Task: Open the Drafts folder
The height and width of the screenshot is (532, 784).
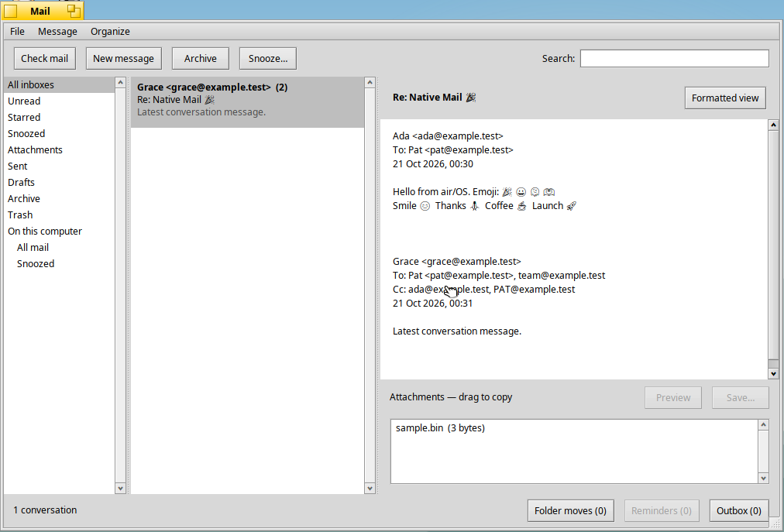Action: tap(60, 183)
